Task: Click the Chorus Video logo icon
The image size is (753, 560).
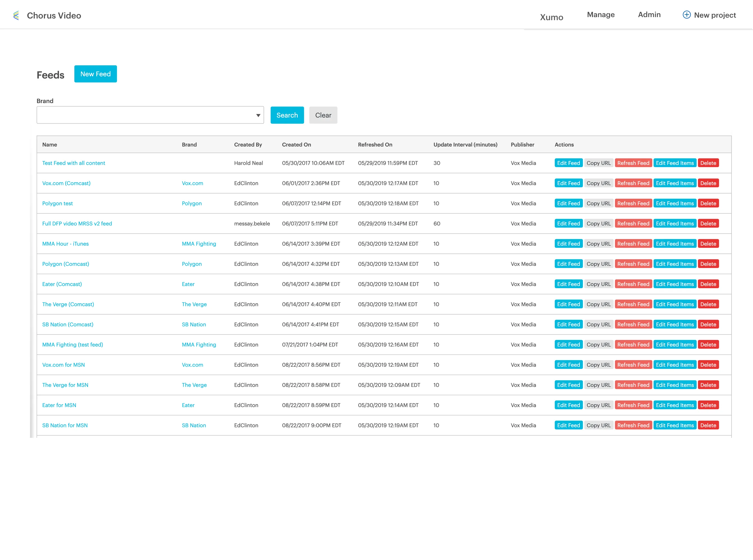Action: point(16,16)
